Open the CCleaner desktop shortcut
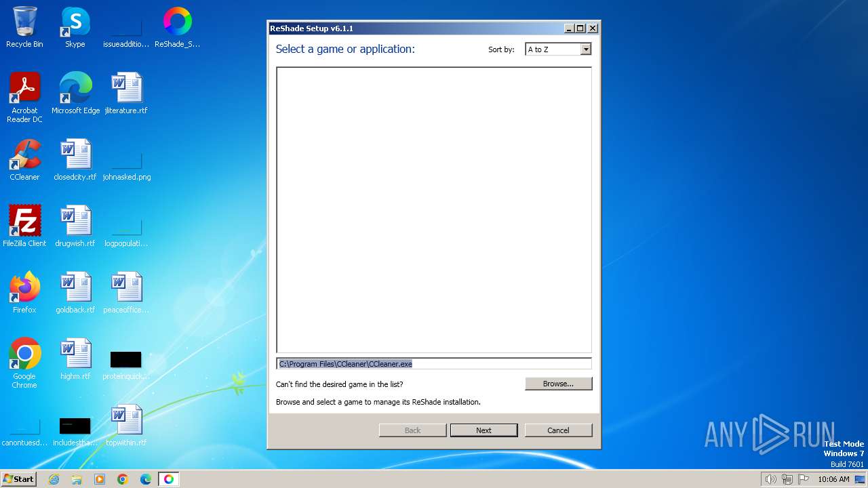Screen dimensions: 868x488 [x=24, y=160]
